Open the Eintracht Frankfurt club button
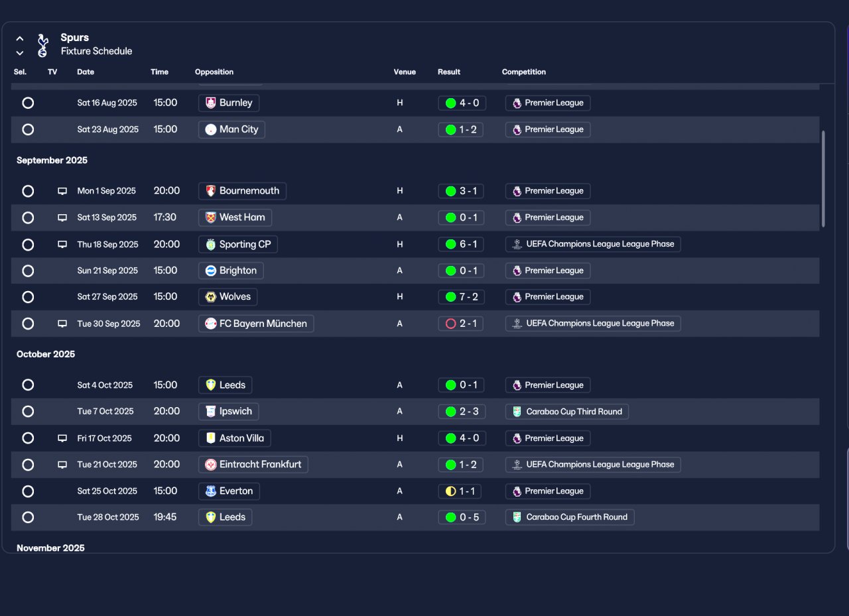Image resolution: width=849 pixels, height=616 pixels. point(253,465)
